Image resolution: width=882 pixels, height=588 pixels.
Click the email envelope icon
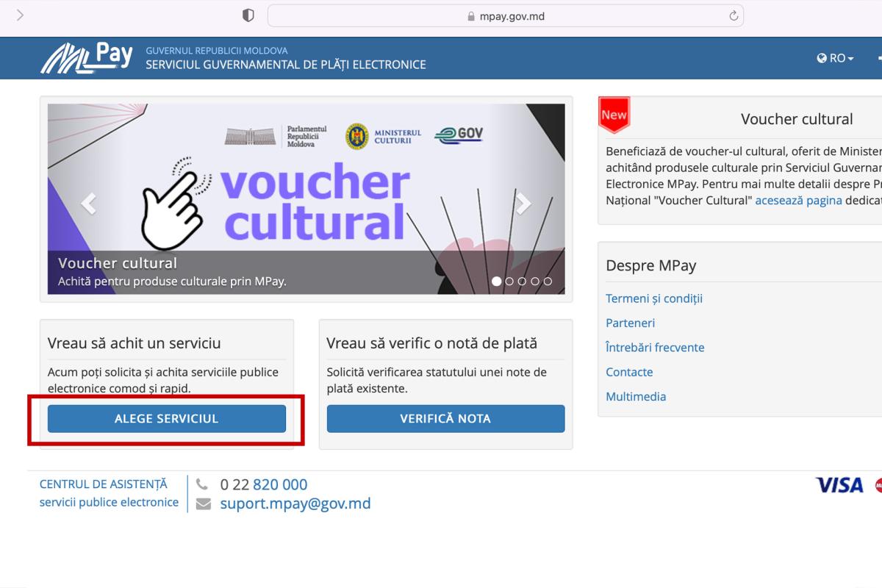click(204, 504)
